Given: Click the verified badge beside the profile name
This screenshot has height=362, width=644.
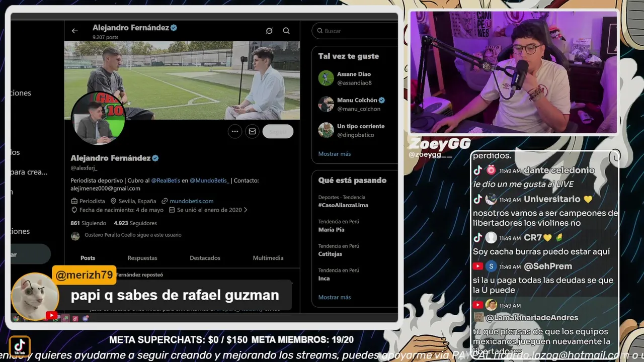Looking at the screenshot, I should [x=155, y=158].
